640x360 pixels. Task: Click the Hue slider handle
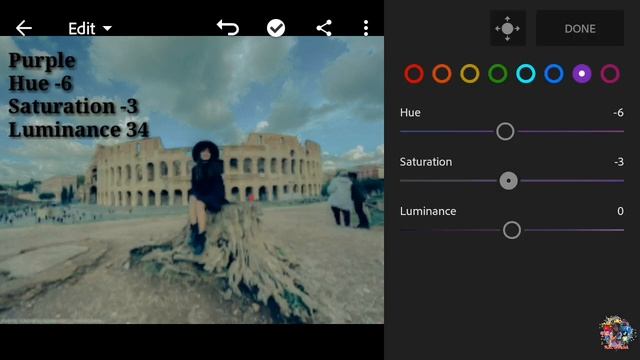point(505,131)
